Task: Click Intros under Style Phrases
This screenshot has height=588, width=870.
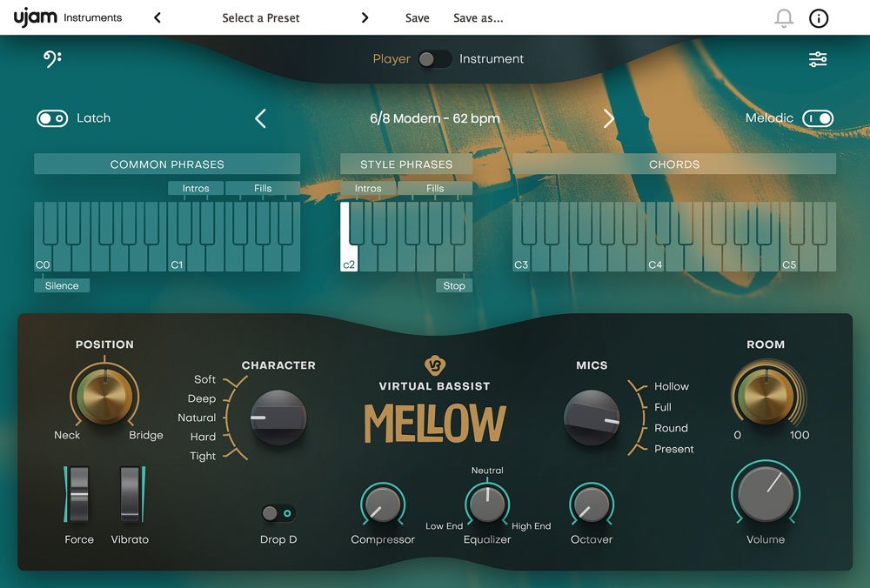Action: click(x=368, y=188)
